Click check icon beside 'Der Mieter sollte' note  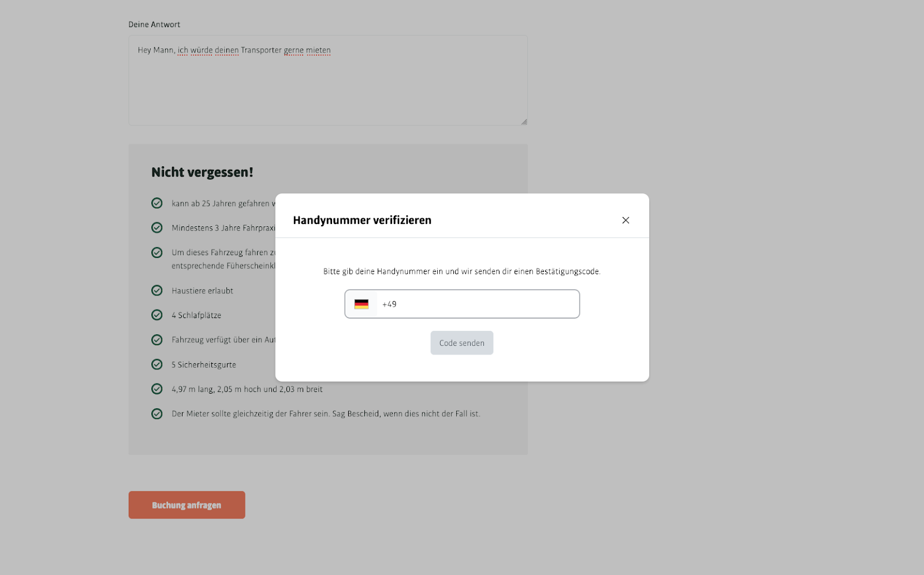[157, 414]
